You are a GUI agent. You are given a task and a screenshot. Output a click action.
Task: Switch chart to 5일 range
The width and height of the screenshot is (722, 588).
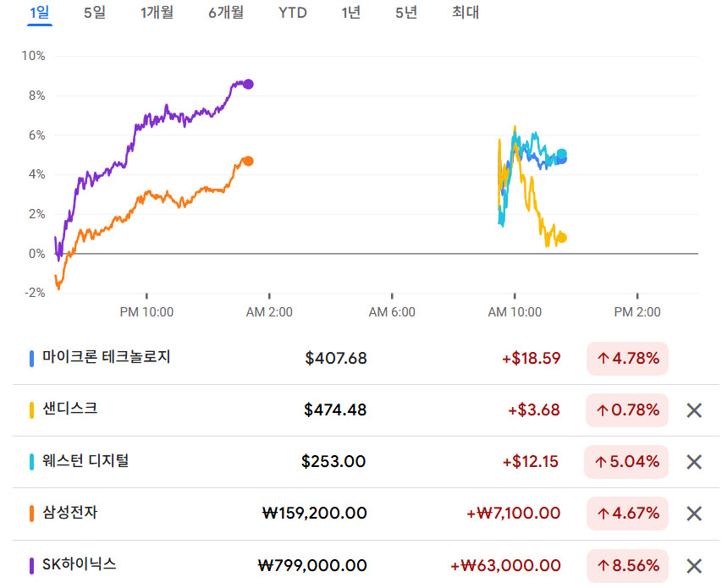pos(95,13)
